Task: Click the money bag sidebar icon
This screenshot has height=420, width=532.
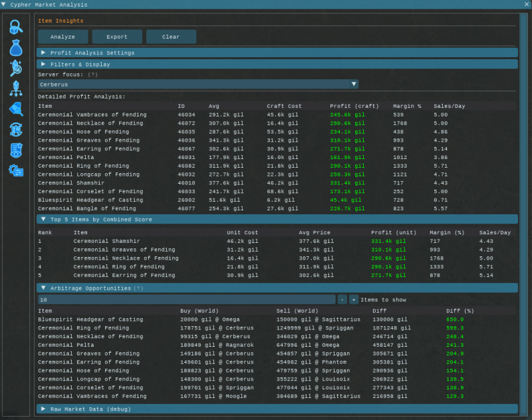Action: point(16,48)
